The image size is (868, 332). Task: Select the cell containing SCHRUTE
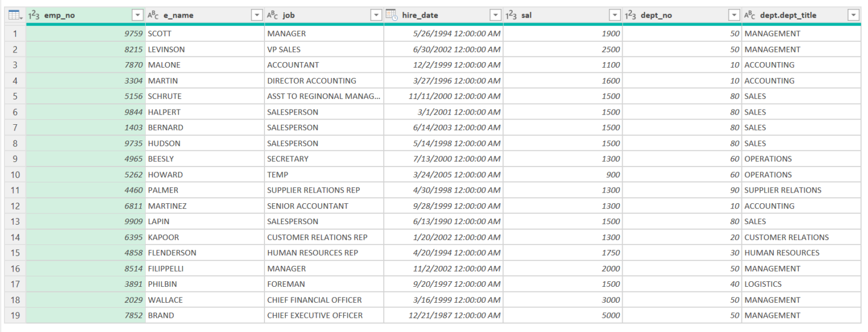pyautogui.click(x=205, y=96)
